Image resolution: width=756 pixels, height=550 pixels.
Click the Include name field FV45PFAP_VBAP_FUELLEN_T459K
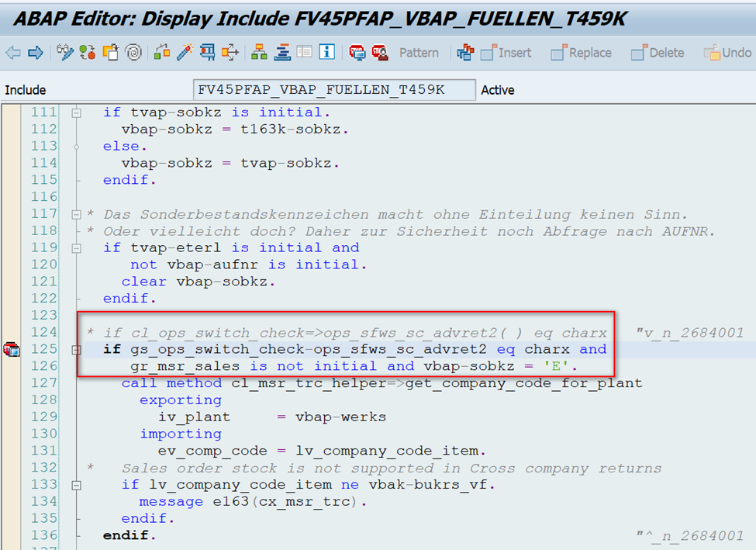click(x=334, y=90)
